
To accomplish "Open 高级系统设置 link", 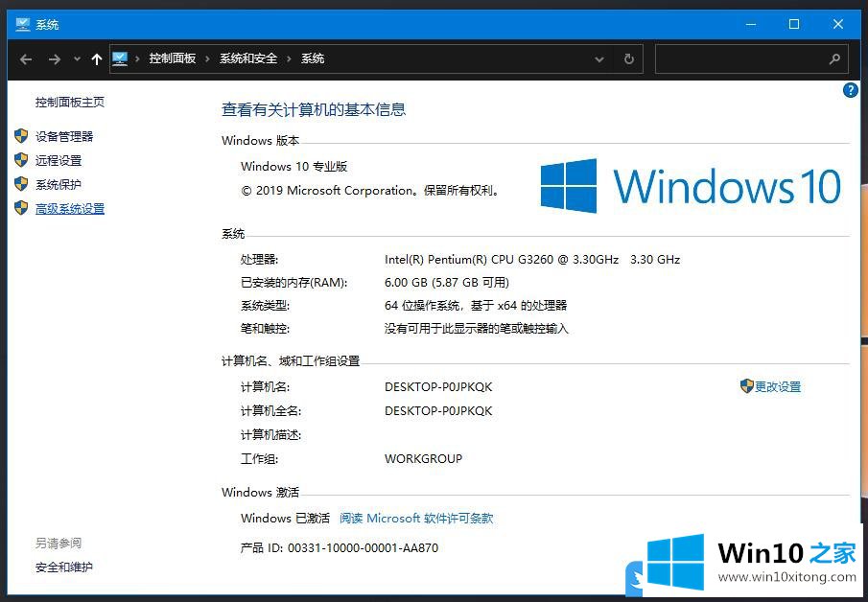I will point(70,209).
